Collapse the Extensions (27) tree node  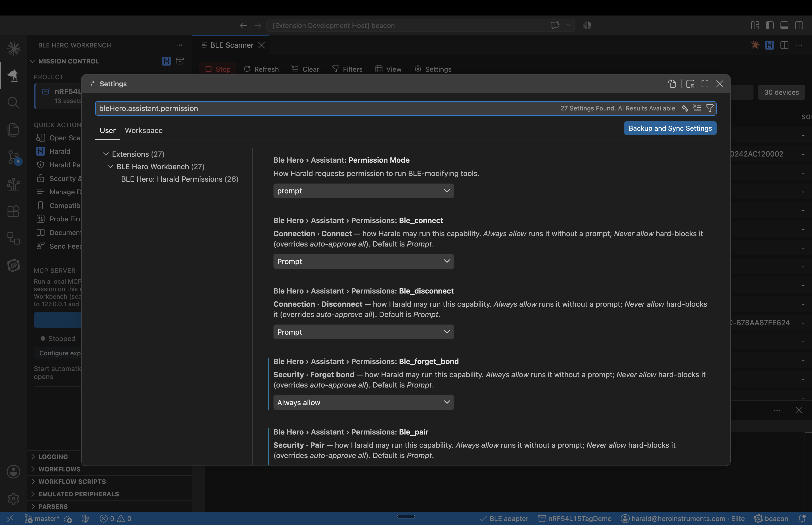106,154
